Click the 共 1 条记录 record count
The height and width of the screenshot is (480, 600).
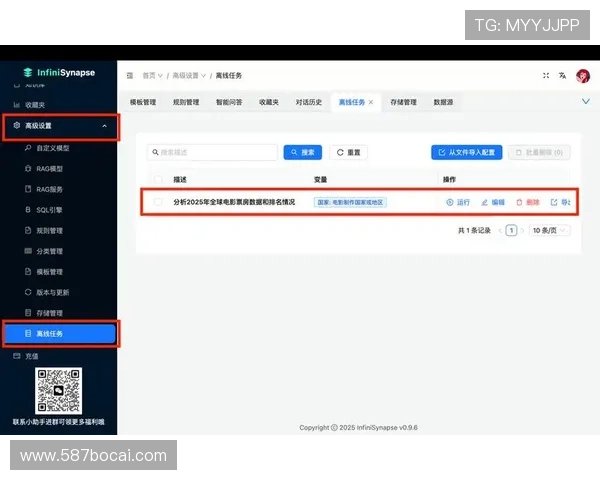point(474,230)
